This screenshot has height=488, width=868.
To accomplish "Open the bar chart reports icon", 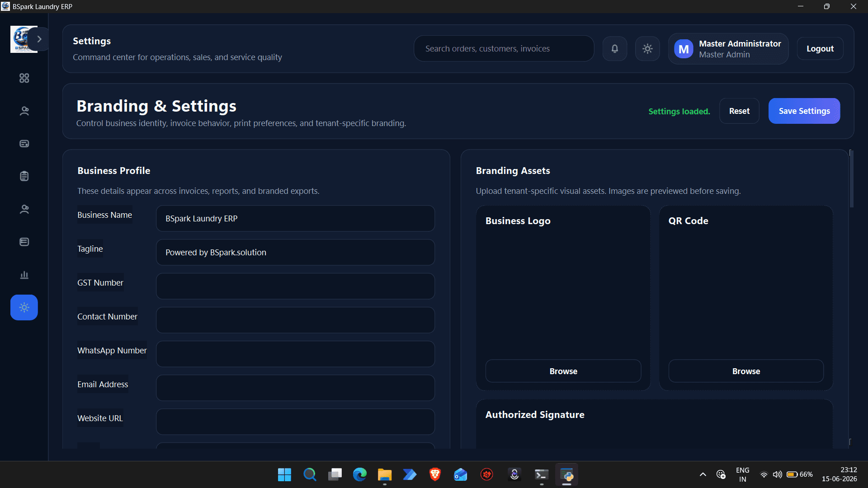I will [x=24, y=275].
